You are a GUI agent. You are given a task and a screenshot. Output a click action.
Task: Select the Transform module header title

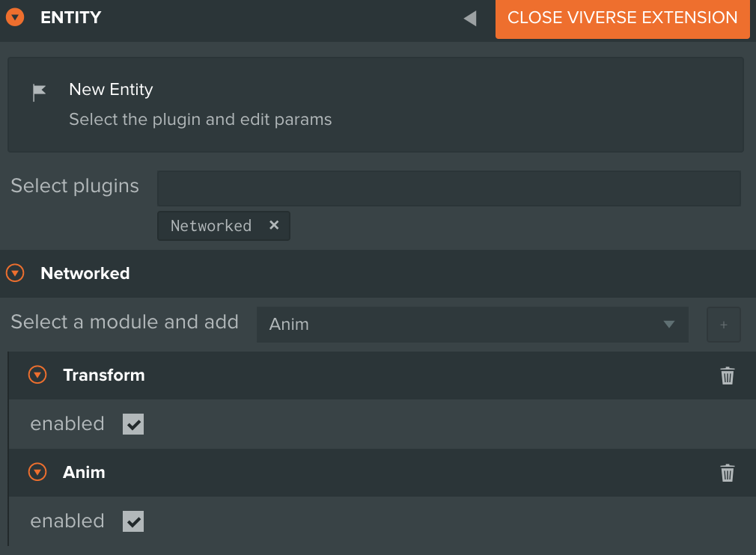[103, 375]
